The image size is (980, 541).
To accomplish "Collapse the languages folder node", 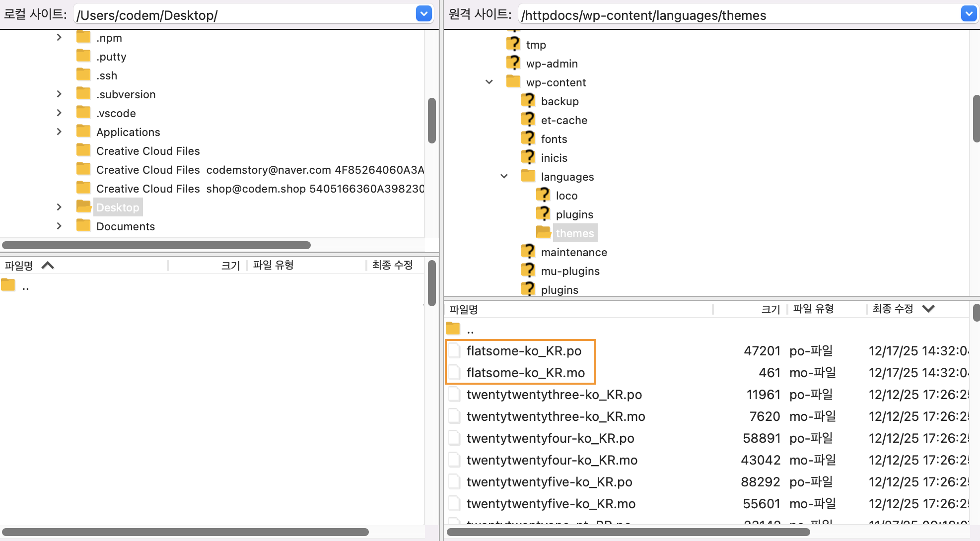I will [x=504, y=176].
